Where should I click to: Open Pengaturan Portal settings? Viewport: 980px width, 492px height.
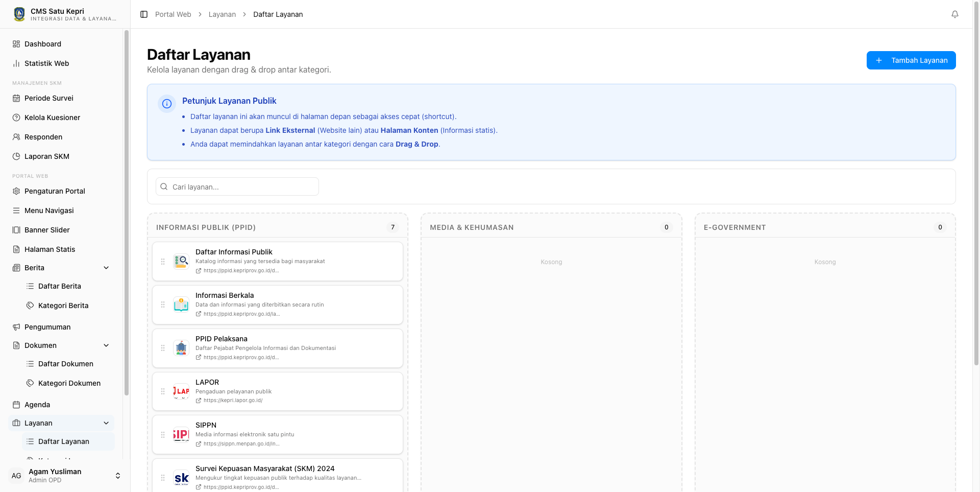(61, 191)
